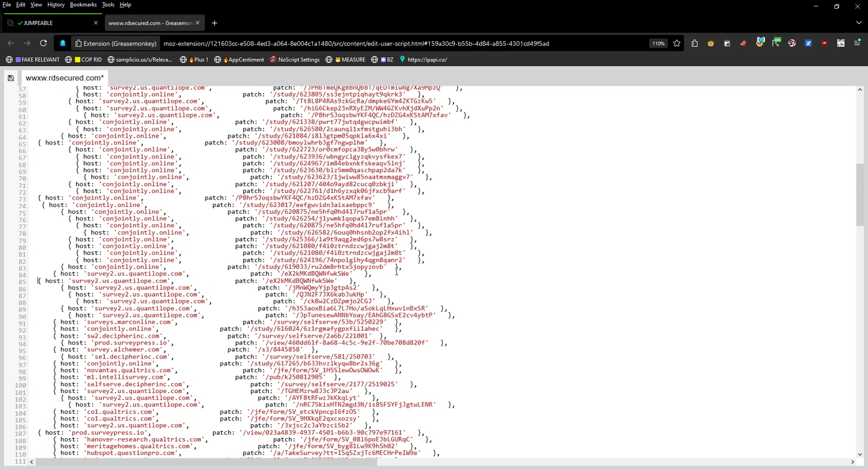This screenshot has width=868, height=470.
Task: Click the red eraser extension icon
Action: click(x=744, y=43)
